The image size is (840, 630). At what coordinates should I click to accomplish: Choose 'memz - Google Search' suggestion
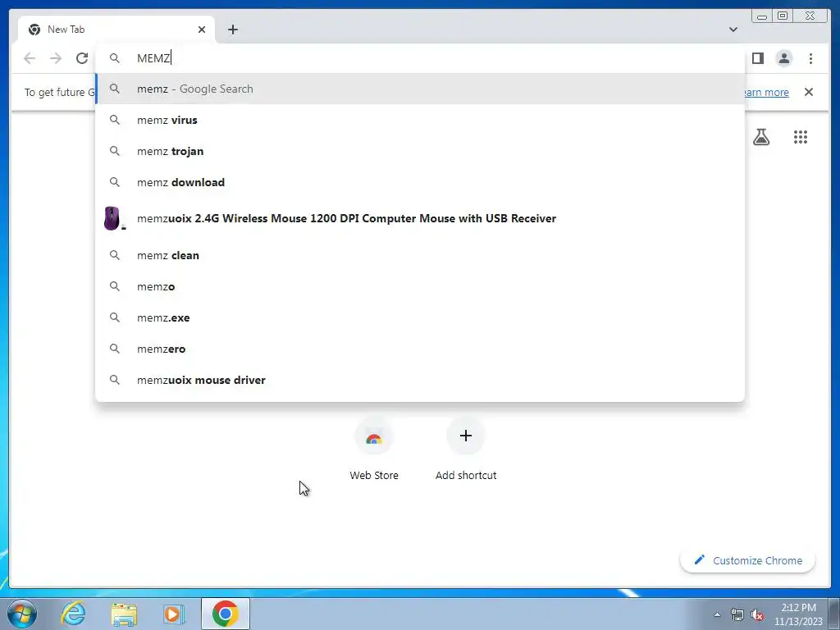[x=420, y=89]
